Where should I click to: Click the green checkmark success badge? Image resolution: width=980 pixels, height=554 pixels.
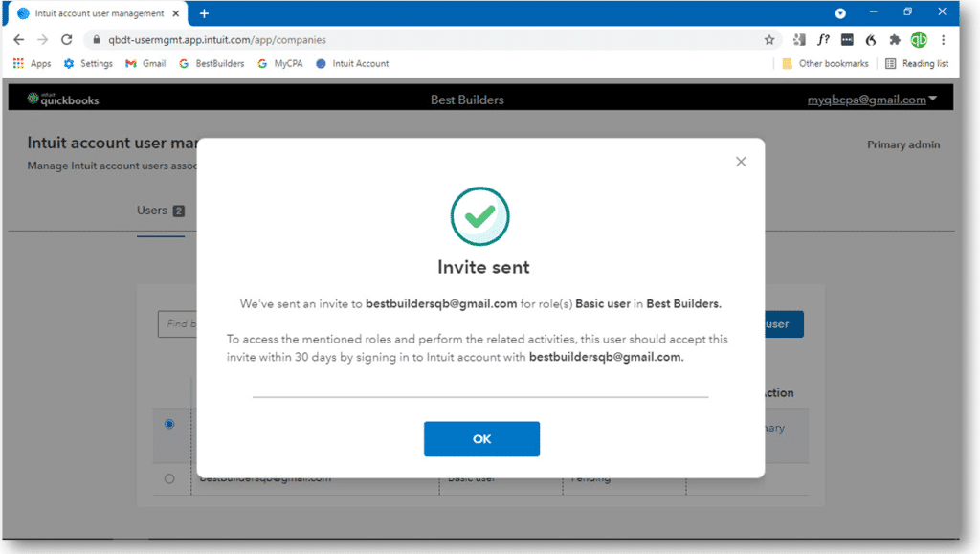point(481,215)
